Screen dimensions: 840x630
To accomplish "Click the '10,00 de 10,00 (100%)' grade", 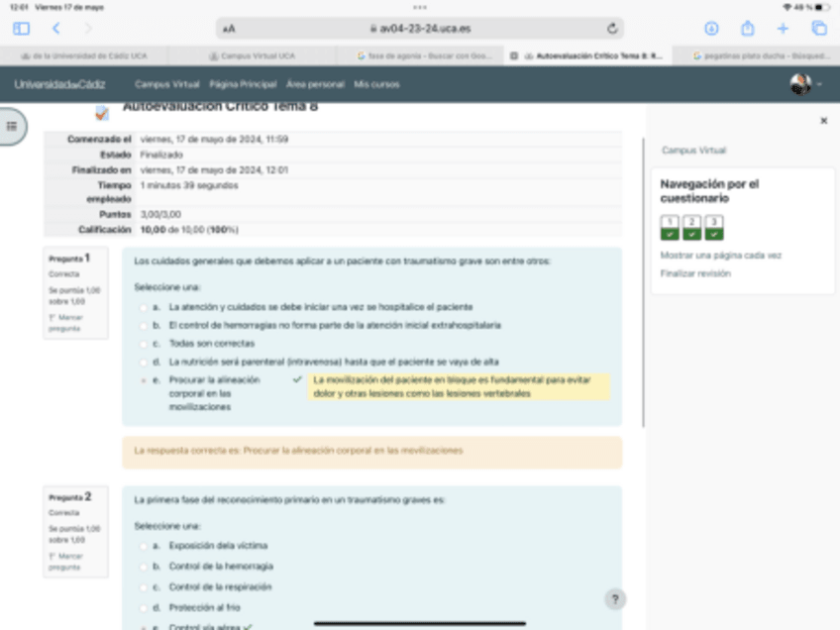I will click(189, 230).
